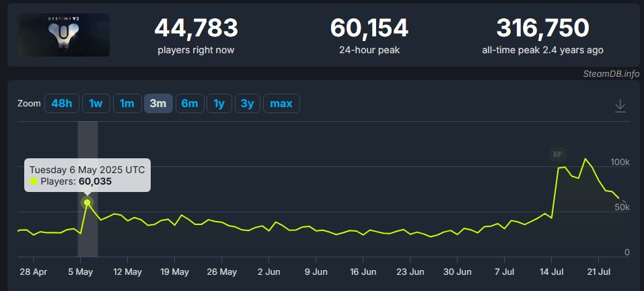Click the highlighted 6 May data point
The height and width of the screenshot is (291, 644).
click(87, 202)
